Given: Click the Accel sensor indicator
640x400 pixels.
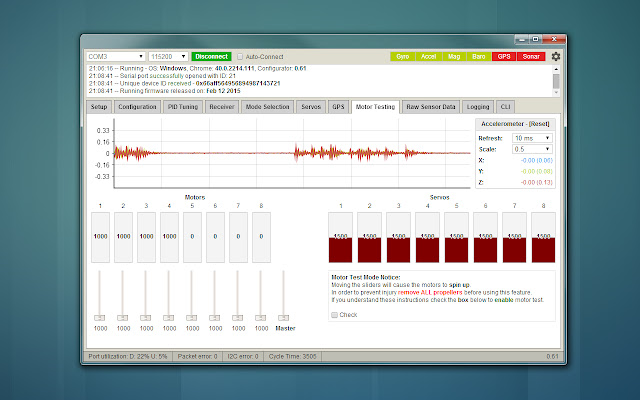Looking at the screenshot, I should [x=430, y=57].
